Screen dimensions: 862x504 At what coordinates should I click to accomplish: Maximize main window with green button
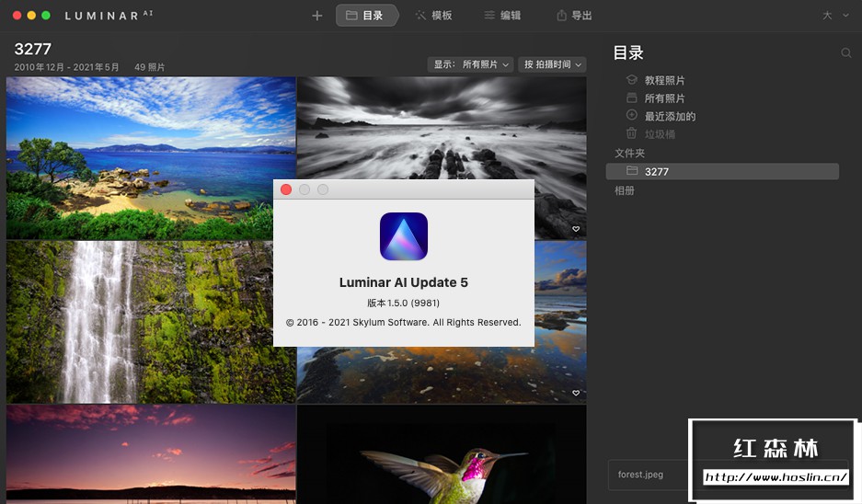[46, 16]
